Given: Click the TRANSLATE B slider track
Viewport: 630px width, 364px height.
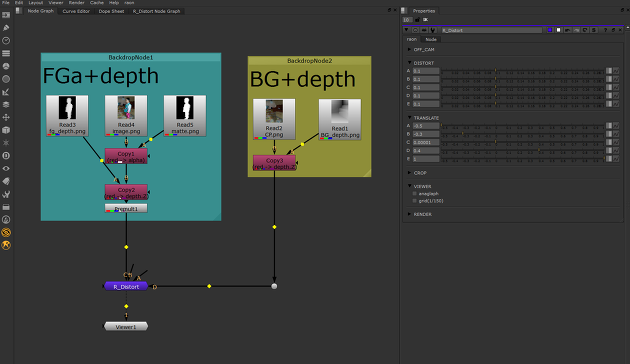Looking at the screenshot, I should [523, 134].
